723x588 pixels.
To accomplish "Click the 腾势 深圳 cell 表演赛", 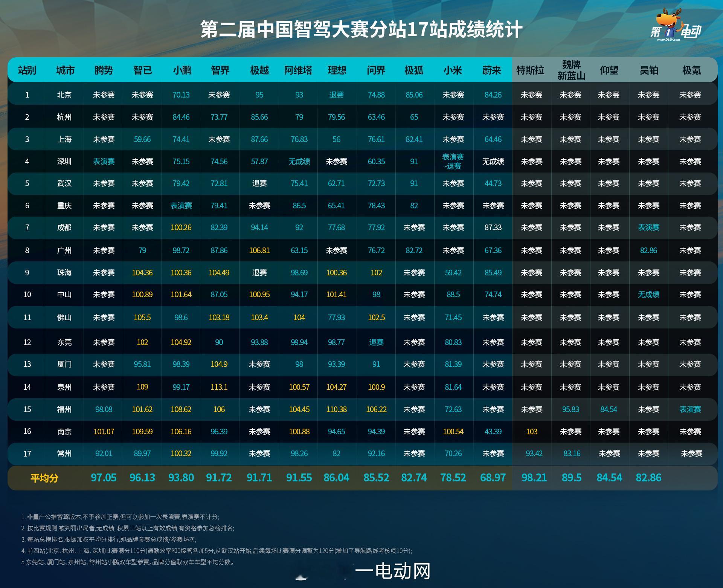I will [x=104, y=162].
